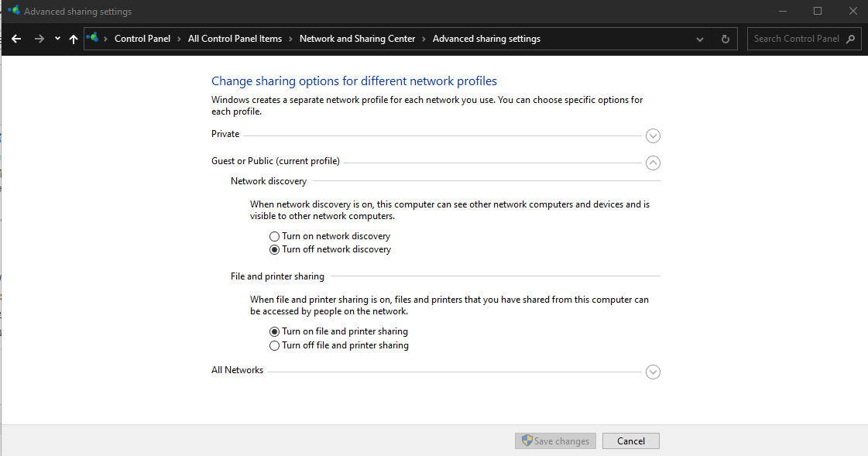Refresh the Advanced sharing settings page
The image size is (868, 456).
click(725, 39)
